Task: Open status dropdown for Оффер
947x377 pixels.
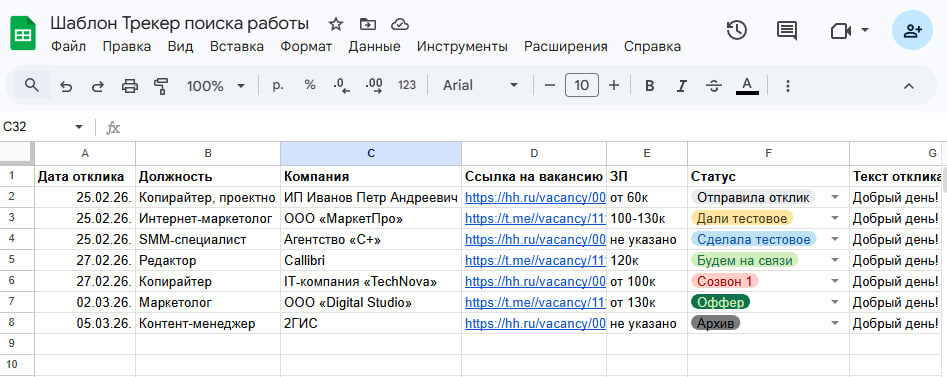Action: point(835,302)
